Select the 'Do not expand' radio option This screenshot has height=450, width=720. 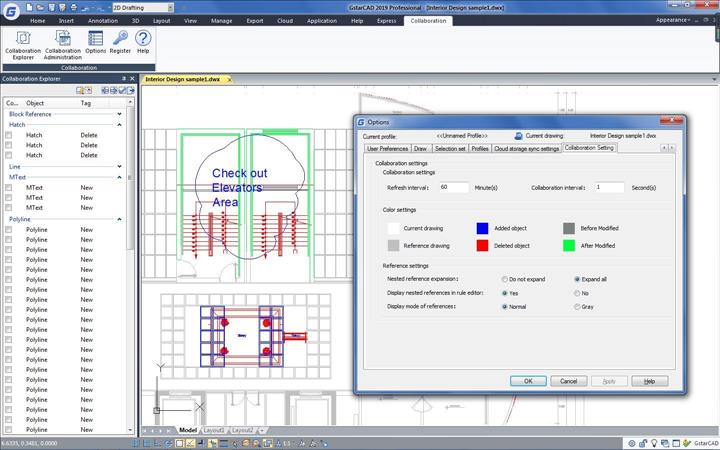click(x=504, y=279)
